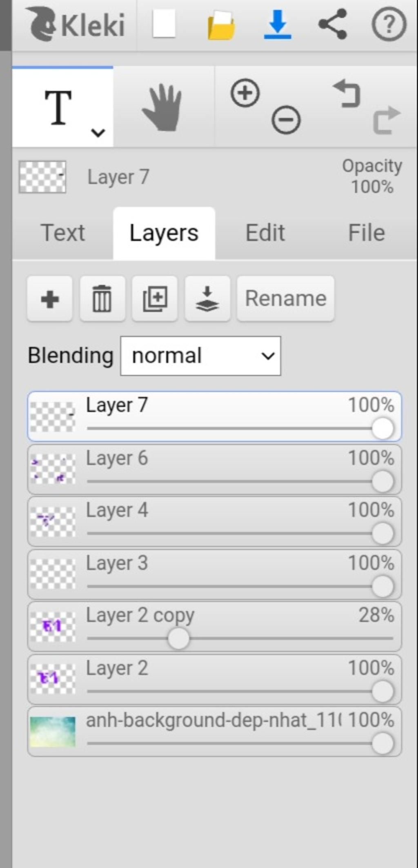418x868 pixels.
Task: Select the anh-background-dep-nhat layer thumbnail
Action: point(53,732)
